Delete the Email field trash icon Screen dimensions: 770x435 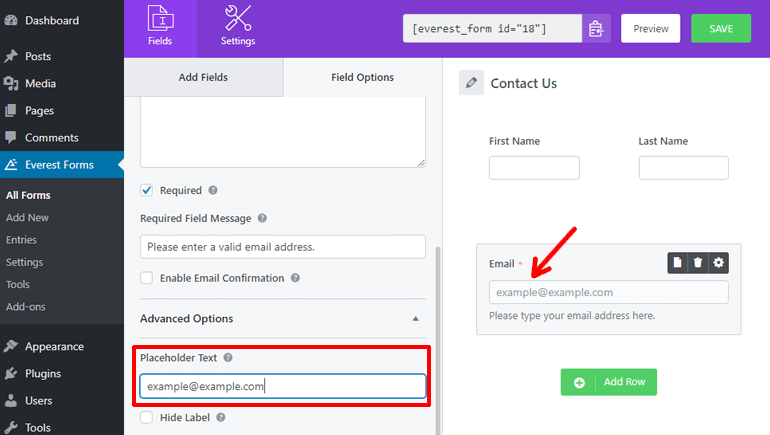[698, 263]
